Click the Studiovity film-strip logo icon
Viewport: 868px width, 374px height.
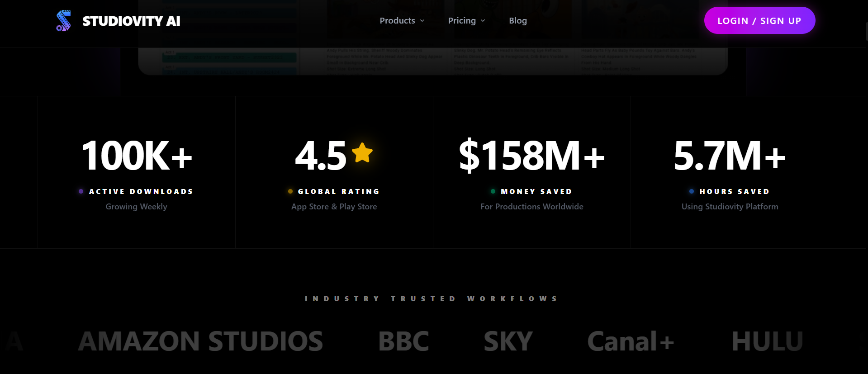[63, 21]
